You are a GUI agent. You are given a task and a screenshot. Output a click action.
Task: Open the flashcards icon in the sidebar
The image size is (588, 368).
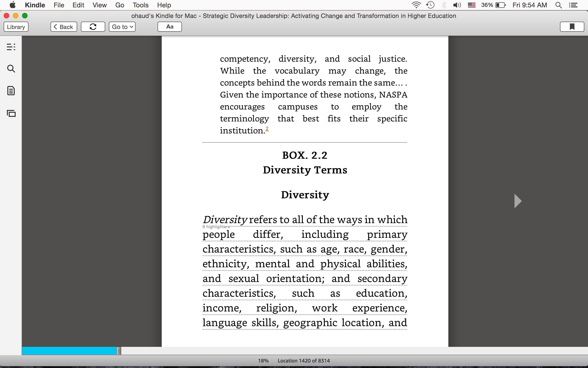pos(11,113)
